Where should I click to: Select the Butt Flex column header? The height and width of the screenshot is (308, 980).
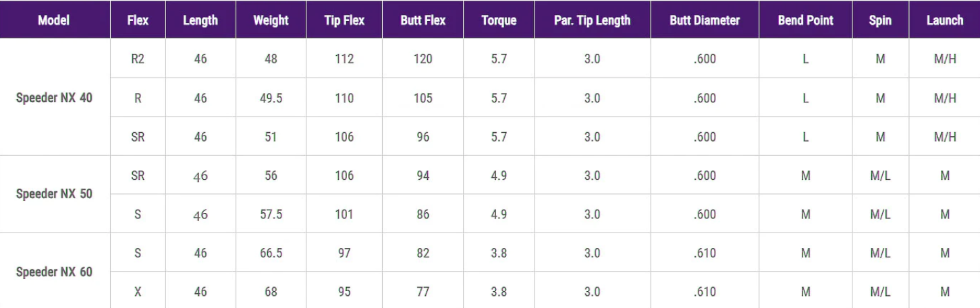click(423, 20)
